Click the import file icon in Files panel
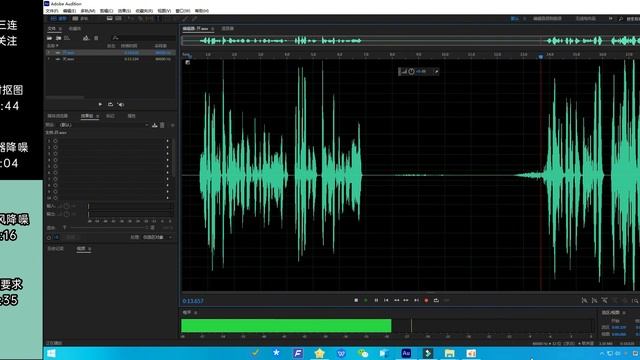 pos(58,38)
